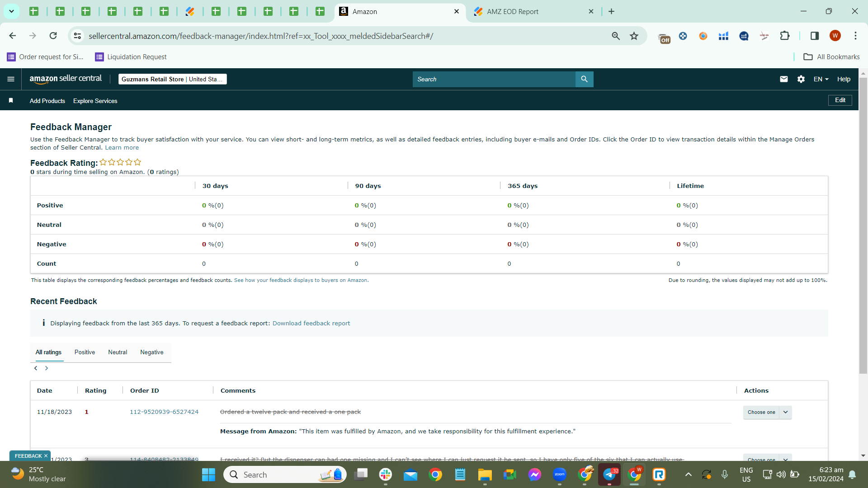868x488 pixels.
Task: Click the Lifetime column header
Action: point(690,186)
